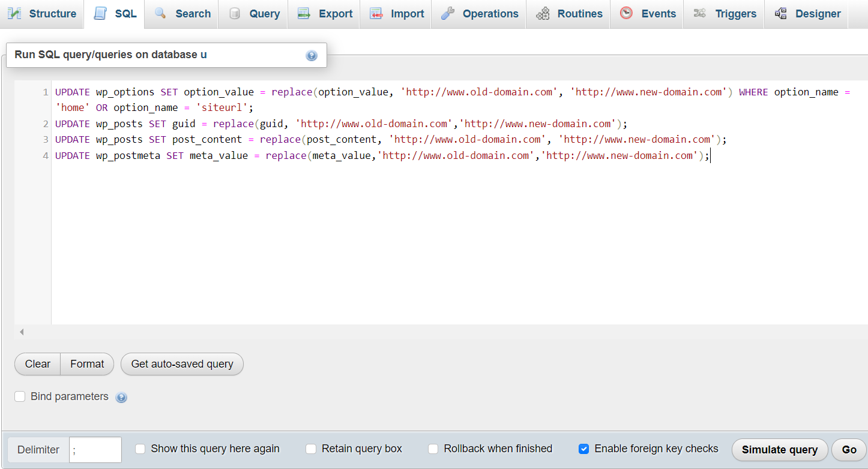Click the Import tab icon
This screenshot has height=469, width=868.
point(376,13)
